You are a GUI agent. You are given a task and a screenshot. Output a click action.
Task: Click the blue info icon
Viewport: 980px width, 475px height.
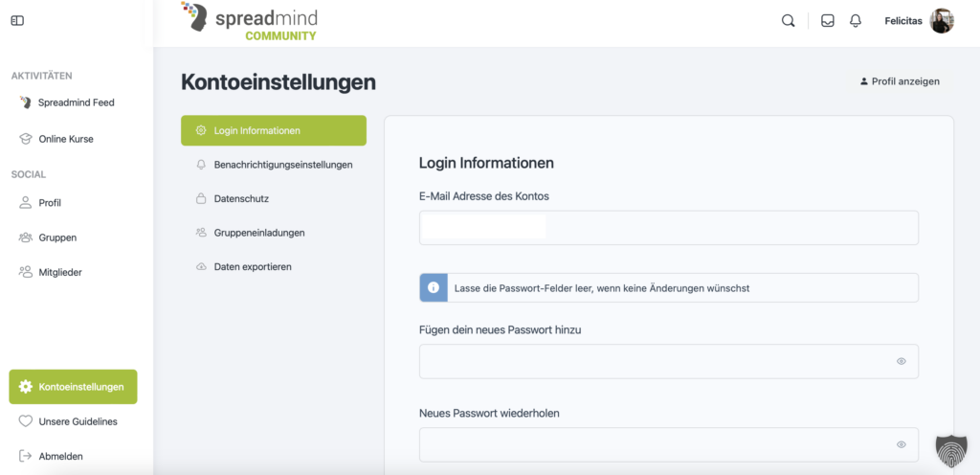tap(434, 287)
